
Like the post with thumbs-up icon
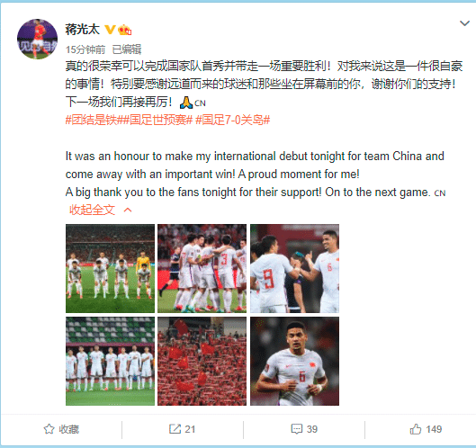[x=416, y=429]
